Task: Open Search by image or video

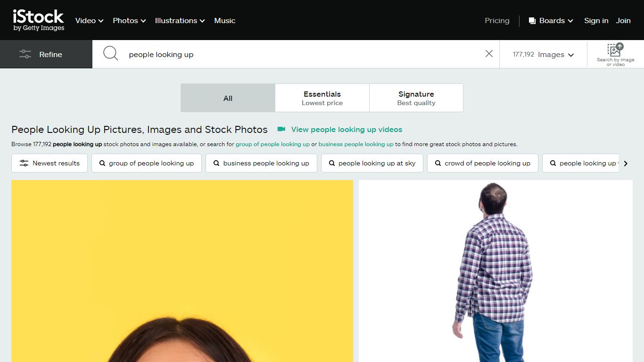Action: pyautogui.click(x=615, y=54)
